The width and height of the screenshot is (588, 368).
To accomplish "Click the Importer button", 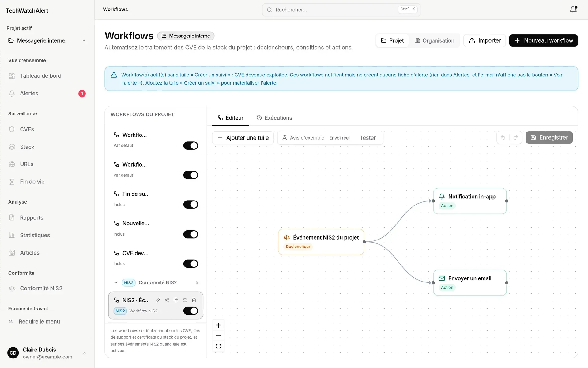I will tap(484, 40).
